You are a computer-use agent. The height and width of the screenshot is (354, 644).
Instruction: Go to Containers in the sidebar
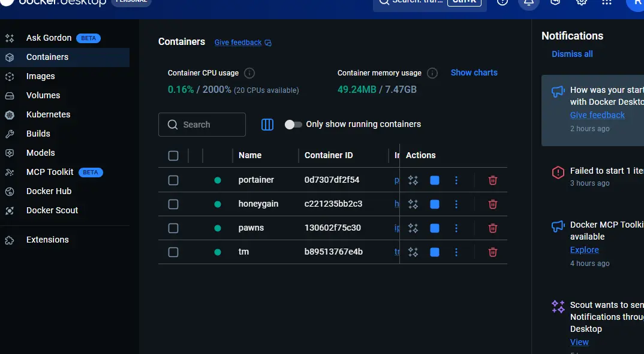pyautogui.click(x=65, y=57)
